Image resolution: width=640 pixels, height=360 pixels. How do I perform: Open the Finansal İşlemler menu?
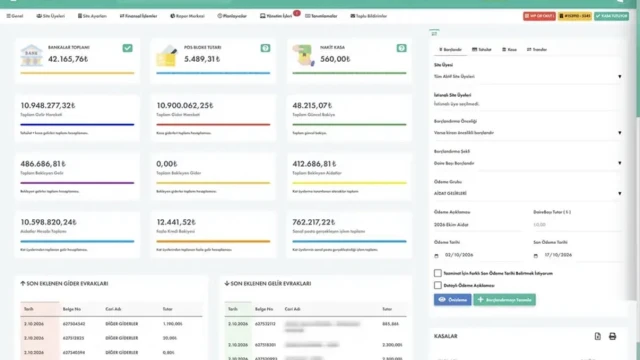[x=138, y=16]
